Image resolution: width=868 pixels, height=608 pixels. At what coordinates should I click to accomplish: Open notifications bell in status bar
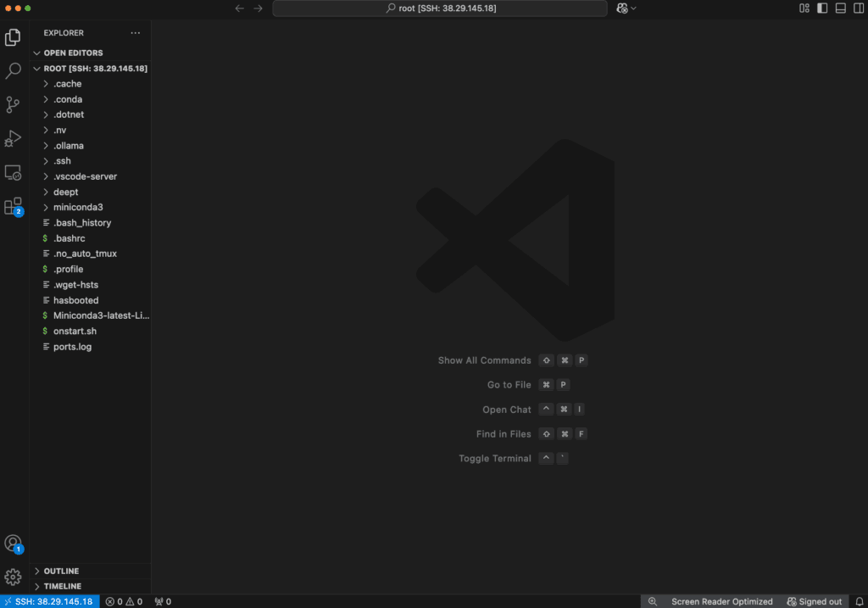coord(860,601)
